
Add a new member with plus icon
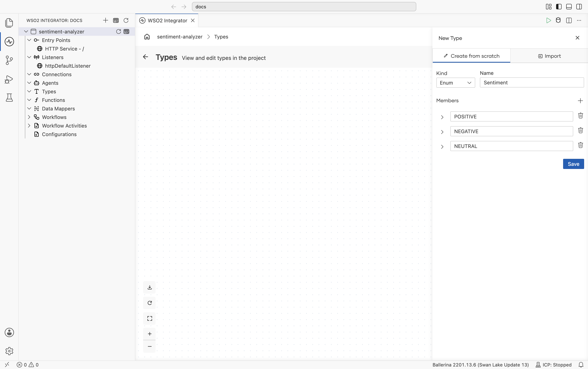pos(580,101)
